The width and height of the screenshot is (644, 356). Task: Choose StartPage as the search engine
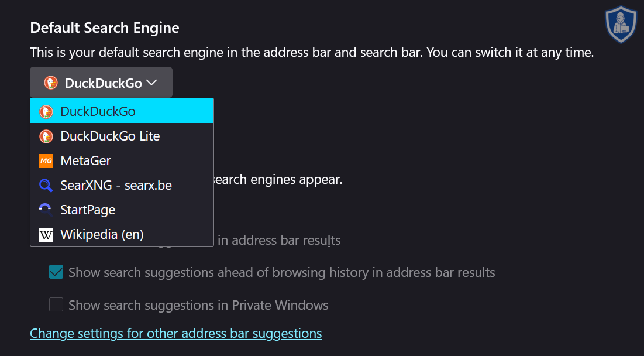pos(88,209)
